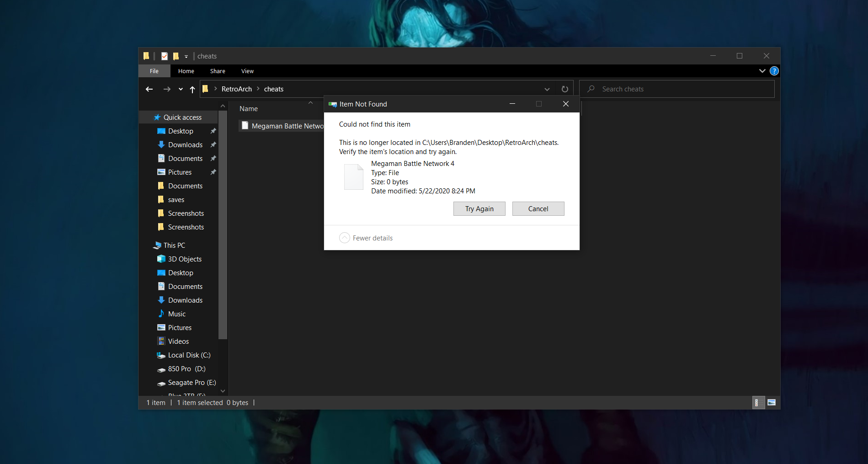Open Help via the question mark icon
The width and height of the screenshot is (868, 464).
click(x=774, y=71)
